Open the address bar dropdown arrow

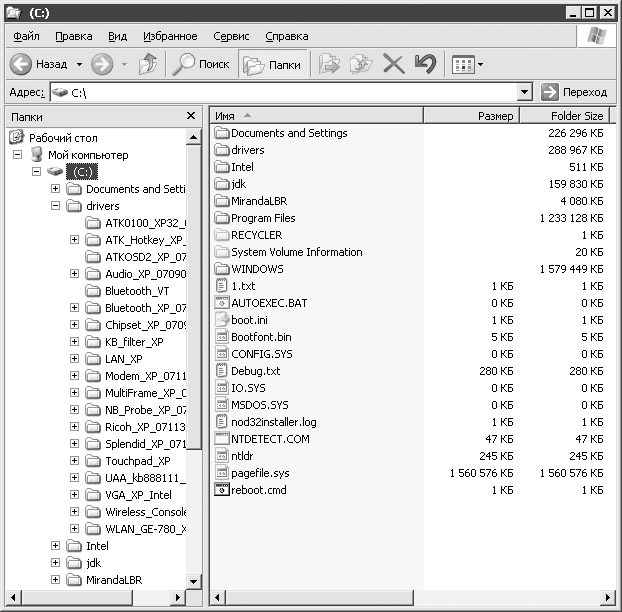(x=525, y=92)
